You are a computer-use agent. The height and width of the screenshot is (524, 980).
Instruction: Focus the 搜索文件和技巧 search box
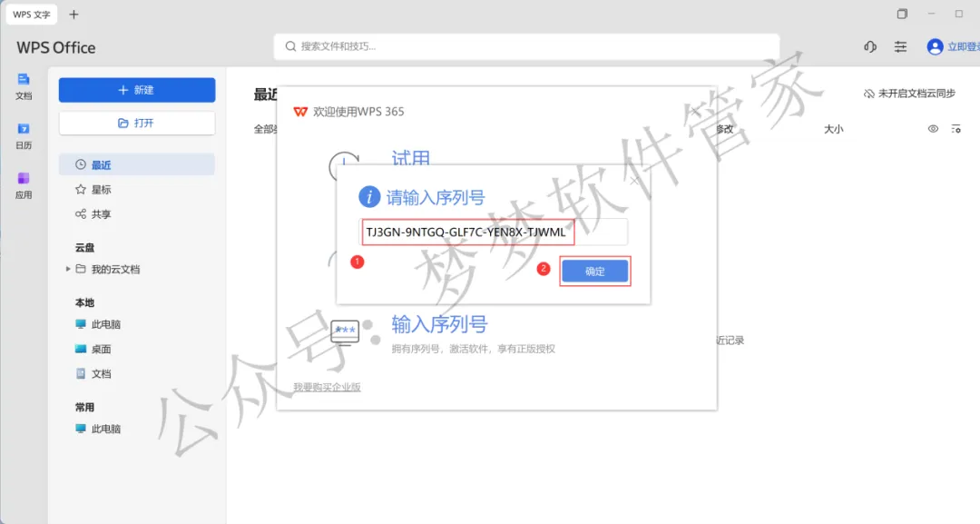click(526, 46)
